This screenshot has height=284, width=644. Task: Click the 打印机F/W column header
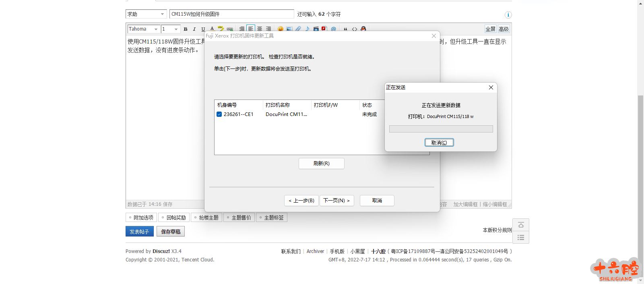click(x=335, y=105)
